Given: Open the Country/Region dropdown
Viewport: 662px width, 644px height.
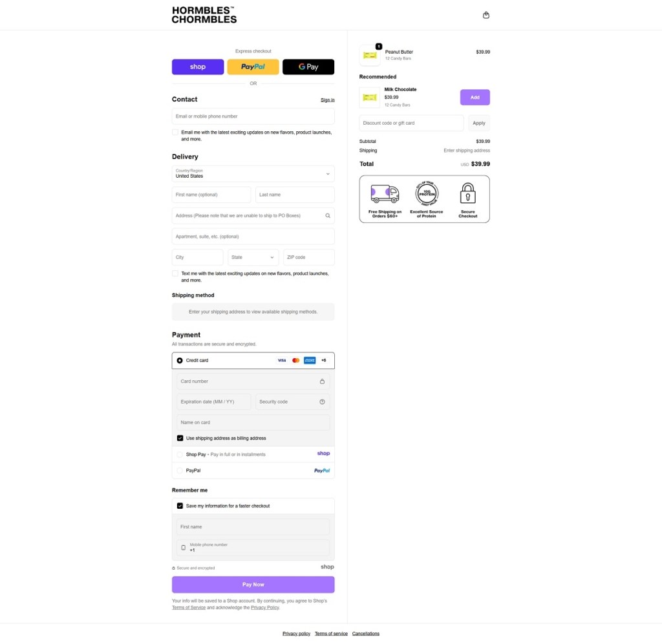Looking at the screenshot, I should [253, 173].
